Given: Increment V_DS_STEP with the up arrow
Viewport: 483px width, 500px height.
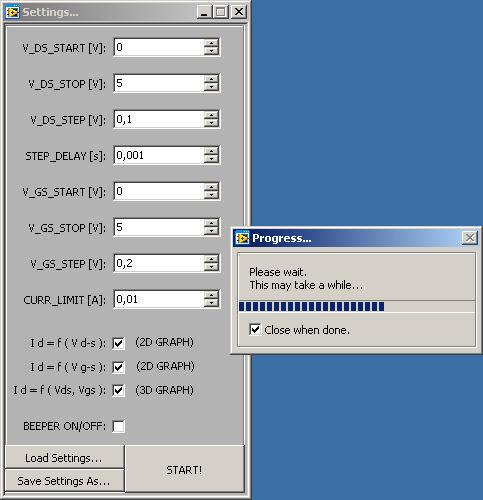Looking at the screenshot, I should pos(211,115).
